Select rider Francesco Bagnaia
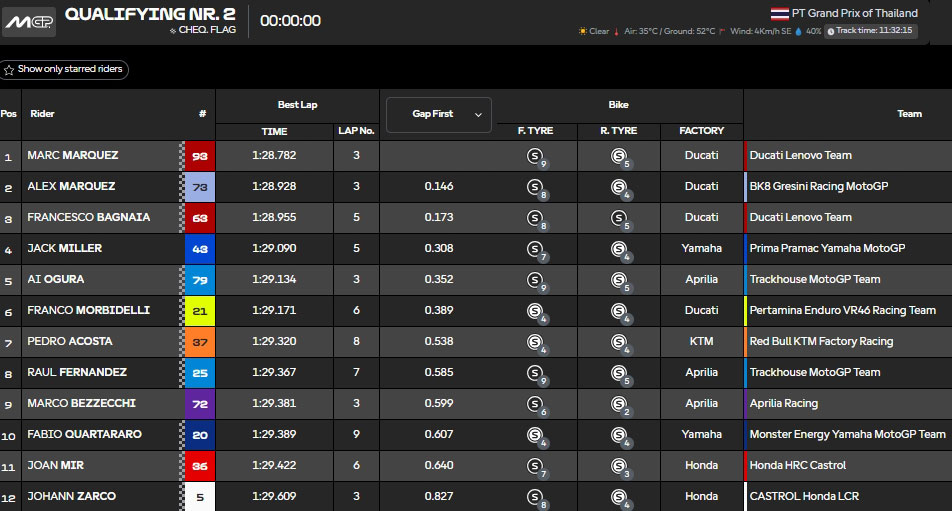 tap(89, 218)
